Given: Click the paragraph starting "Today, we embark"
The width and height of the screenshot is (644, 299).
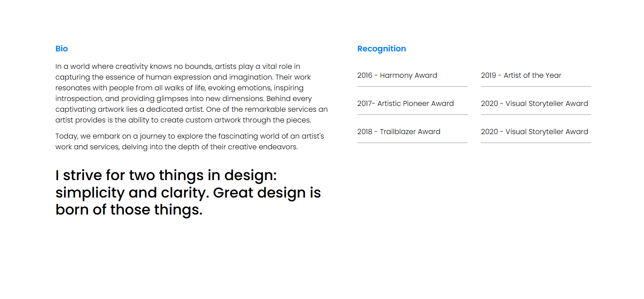Looking at the screenshot, I should coord(189,141).
